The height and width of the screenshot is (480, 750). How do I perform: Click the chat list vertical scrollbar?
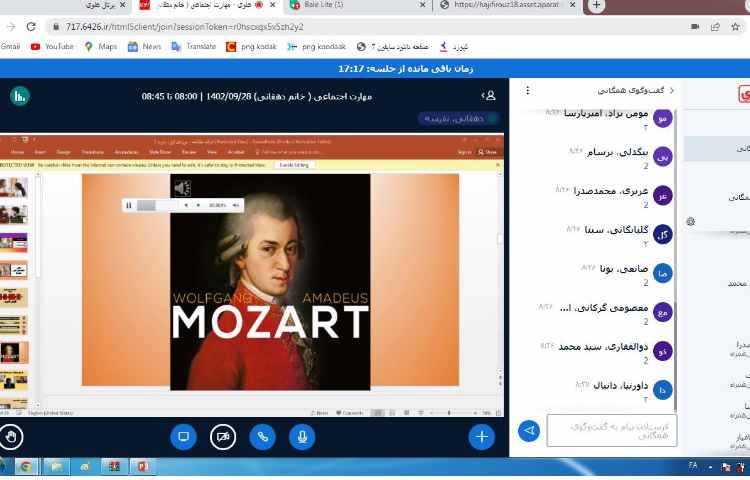(x=675, y=355)
